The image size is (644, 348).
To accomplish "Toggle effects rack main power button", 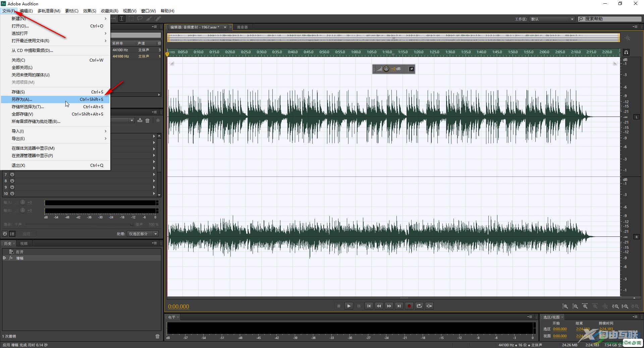I will click(5, 234).
